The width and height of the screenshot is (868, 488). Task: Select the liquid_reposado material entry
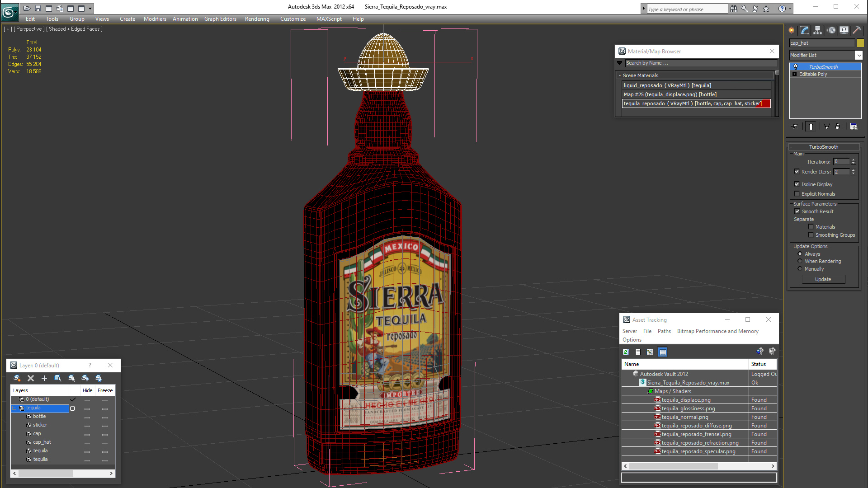tap(667, 85)
